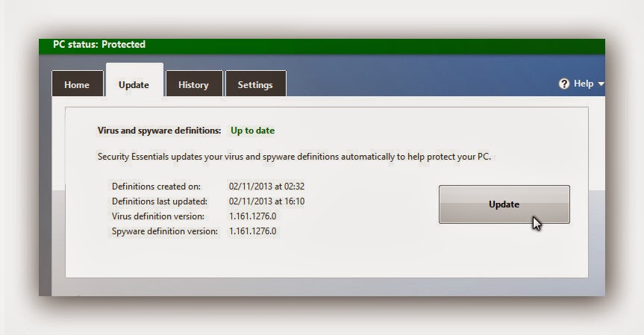
Task: Click the '02/11/2013 at 16:10' value
Action: pyautogui.click(x=266, y=201)
